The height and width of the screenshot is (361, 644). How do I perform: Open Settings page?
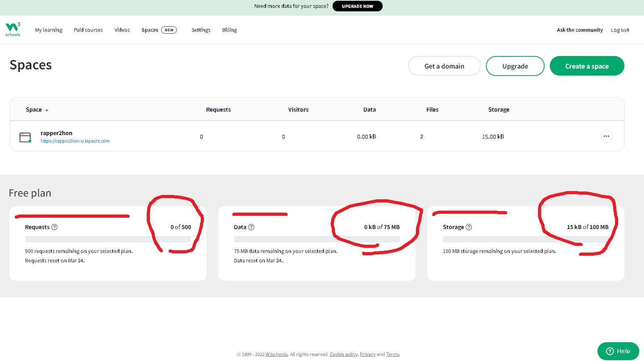(201, 30)
